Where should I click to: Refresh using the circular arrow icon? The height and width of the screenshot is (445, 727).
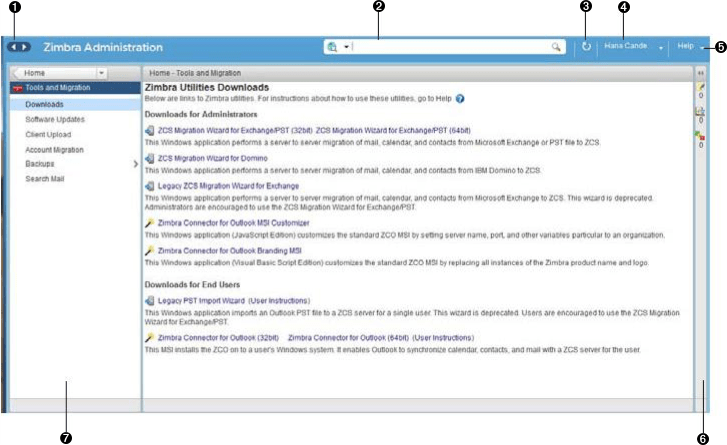(x=587, y=46)
